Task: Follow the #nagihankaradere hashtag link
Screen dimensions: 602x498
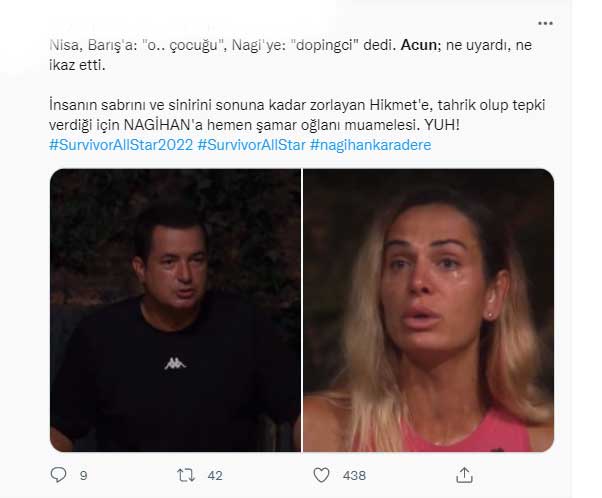Action: [370, 145]
